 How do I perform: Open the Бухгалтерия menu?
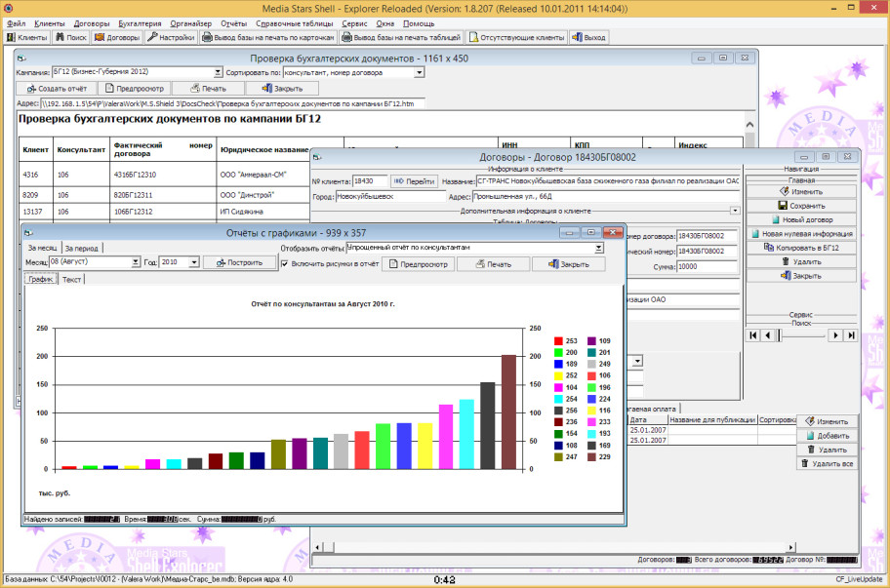pos(139,22)
